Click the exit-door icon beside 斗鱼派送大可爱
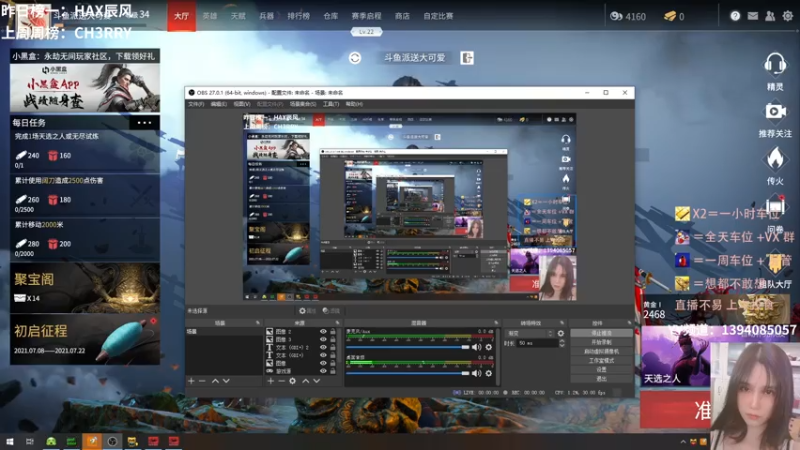Screen dimensions: 800x450 pyautogui.click(x=467, y=58)
